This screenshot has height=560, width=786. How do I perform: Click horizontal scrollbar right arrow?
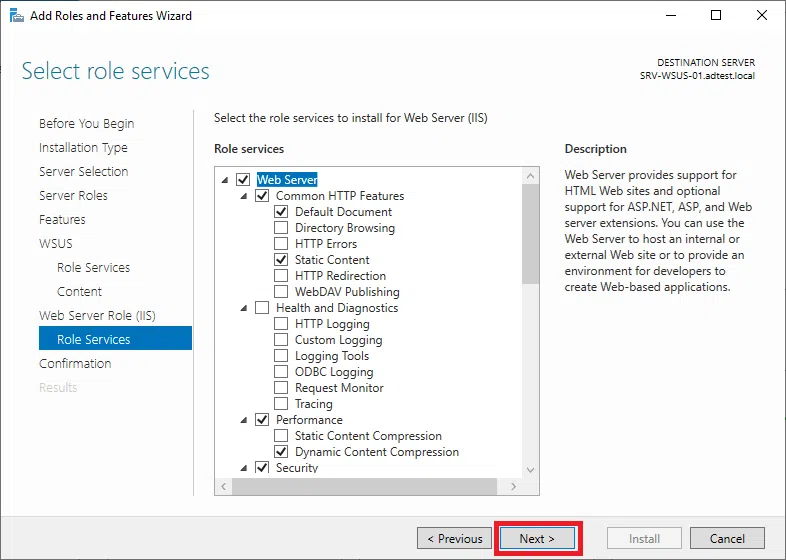click(514, 486)
